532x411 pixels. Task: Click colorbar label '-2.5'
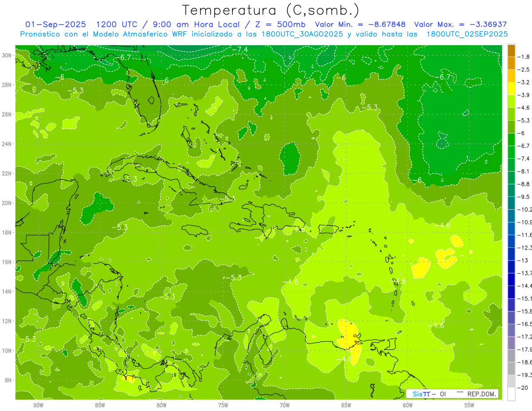524,70
